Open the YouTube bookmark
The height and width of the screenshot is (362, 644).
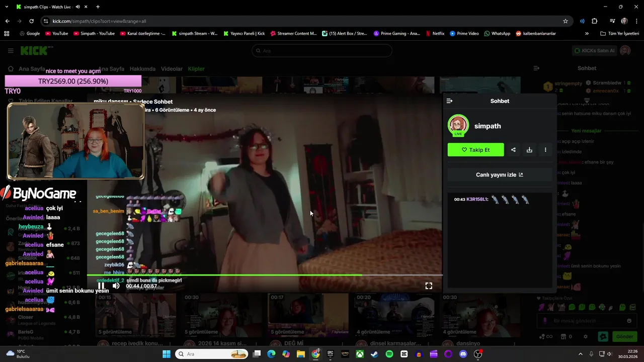[x=56, y=34]
